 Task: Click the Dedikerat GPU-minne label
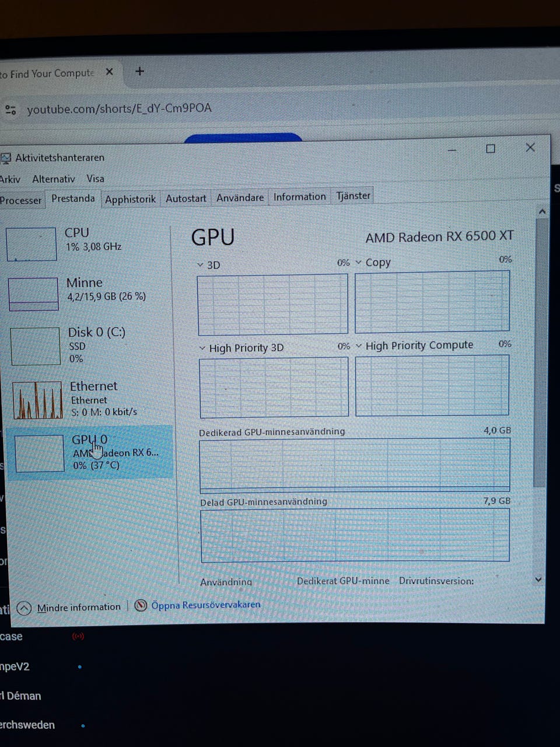click(343, 581)
